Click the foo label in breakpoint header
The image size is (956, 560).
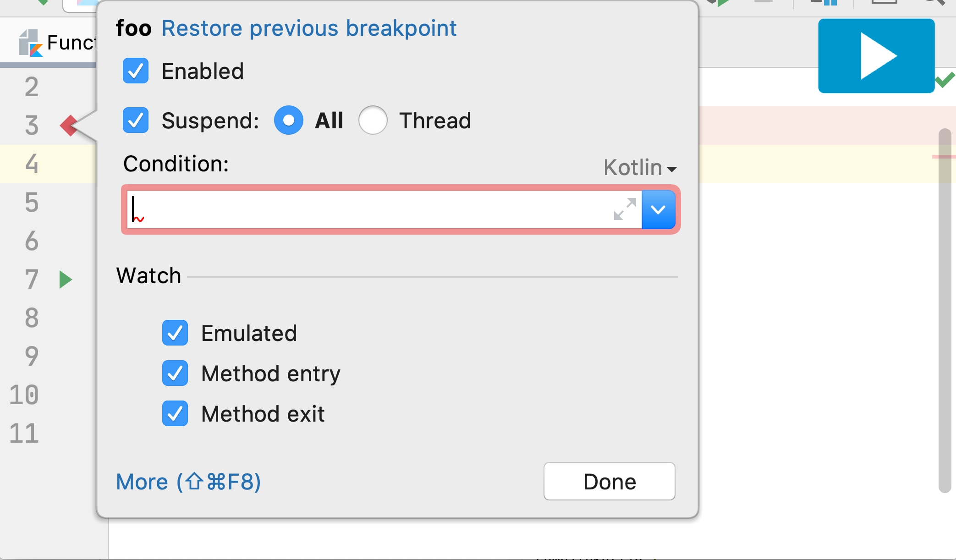[132, 28]
